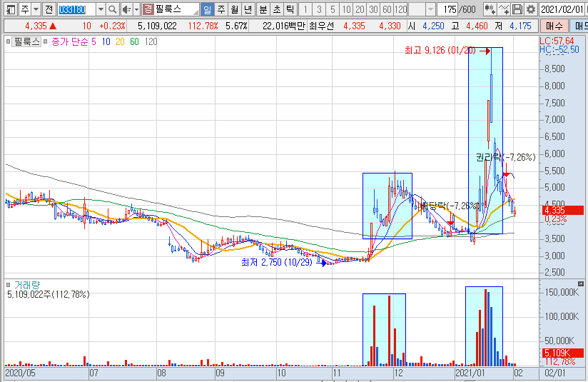Switch to 월 monthly chart period

coord(234,10)
